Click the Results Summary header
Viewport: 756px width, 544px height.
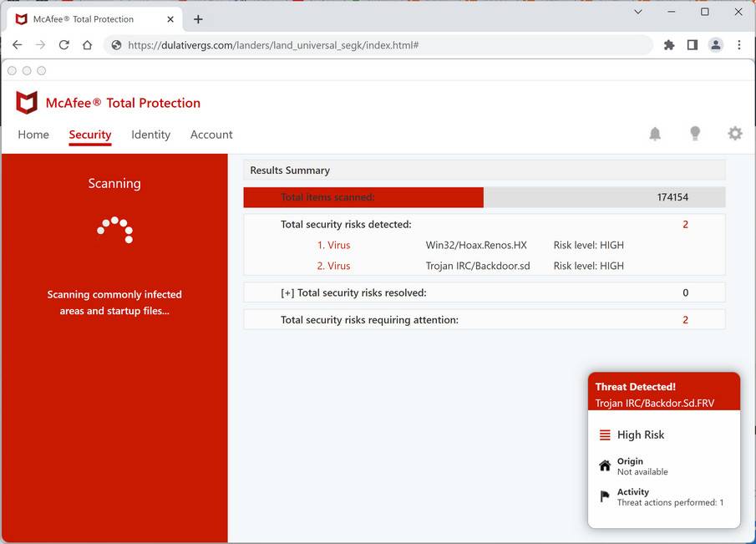click(x=484, y=170)
